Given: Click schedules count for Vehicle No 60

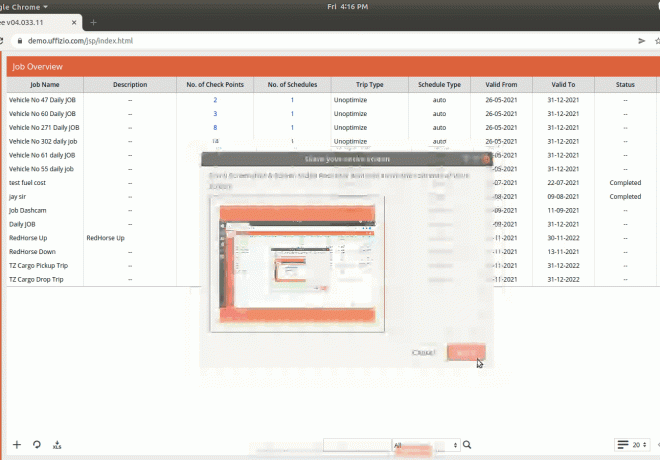Looking at the screenshot, I should (292, 114).
